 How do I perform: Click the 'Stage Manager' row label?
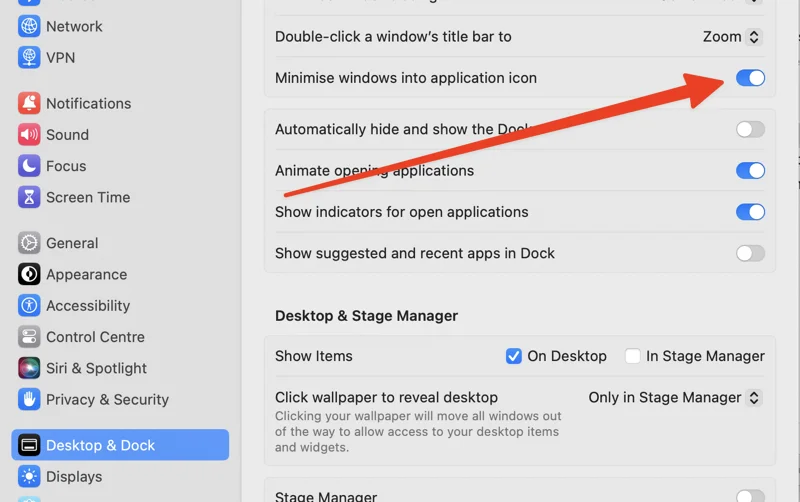326,496
